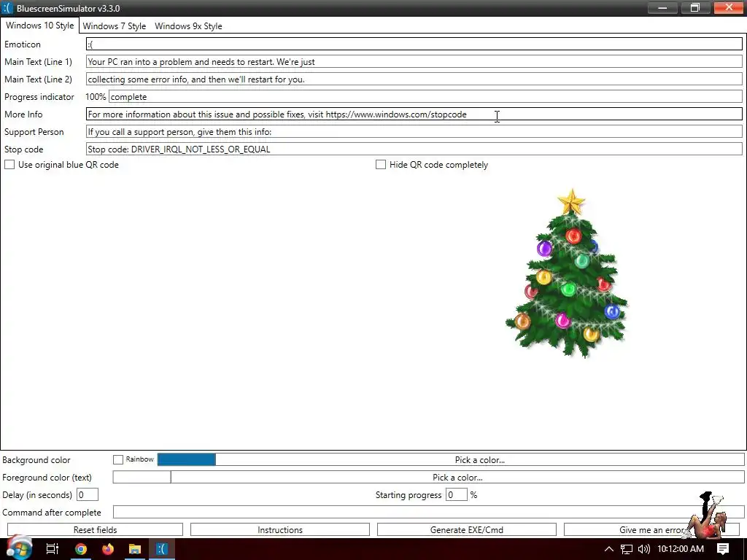Focus the Progress indicator complete field
Viewport: 747px width, 560px height.
coord(425,97)
